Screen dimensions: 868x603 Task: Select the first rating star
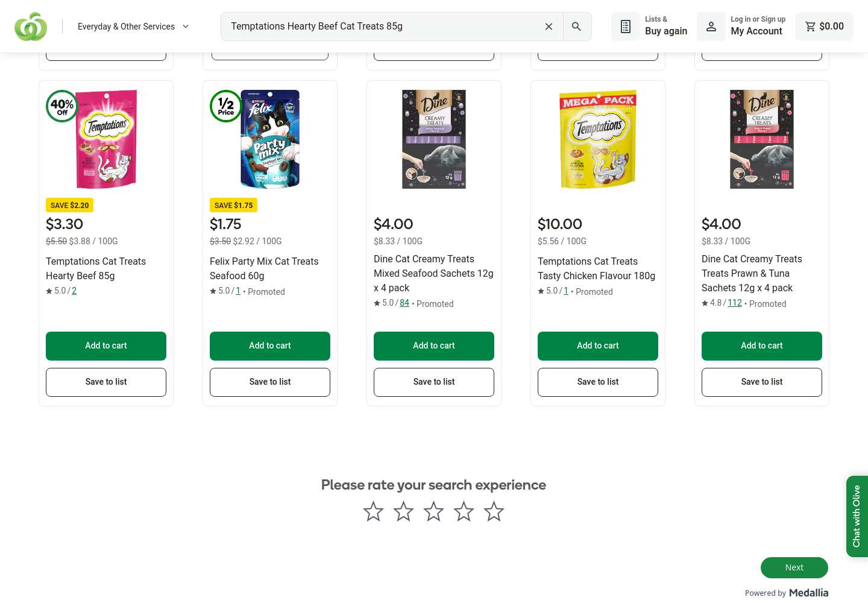click(374, 511)
